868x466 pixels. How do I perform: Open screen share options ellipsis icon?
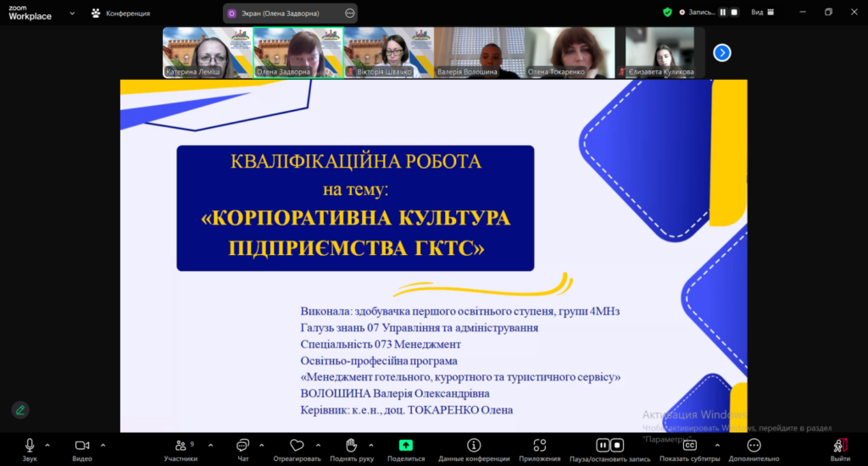pos(350,14)
